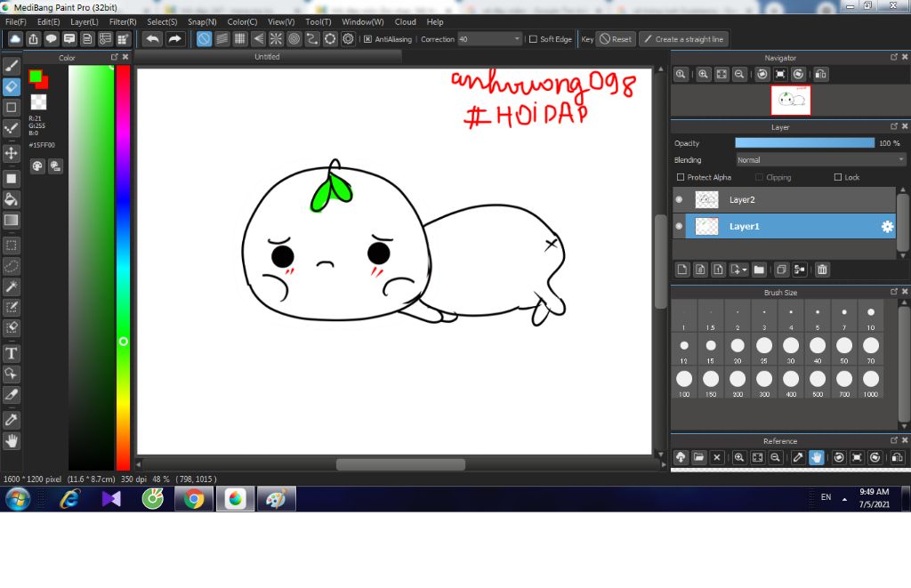
Task: Enable the radial snap guide
Action: [276, 39]
